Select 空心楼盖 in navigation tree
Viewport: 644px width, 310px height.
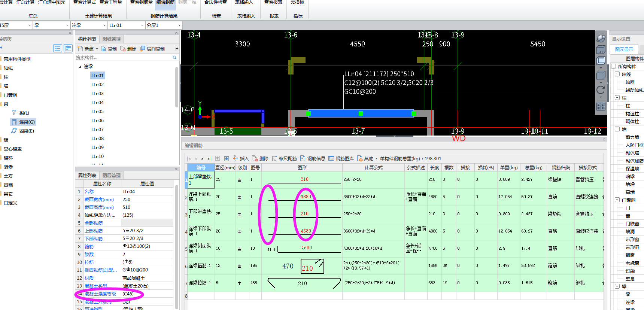point(13,149)
